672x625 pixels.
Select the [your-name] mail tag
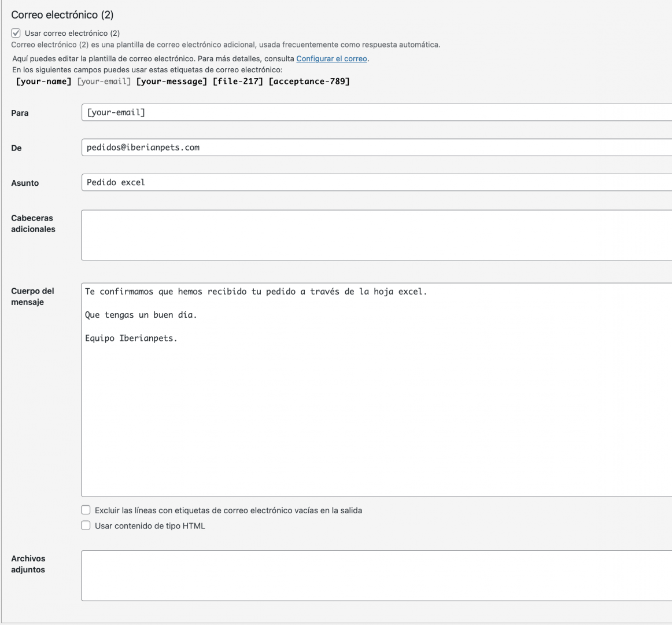[44, 82]
